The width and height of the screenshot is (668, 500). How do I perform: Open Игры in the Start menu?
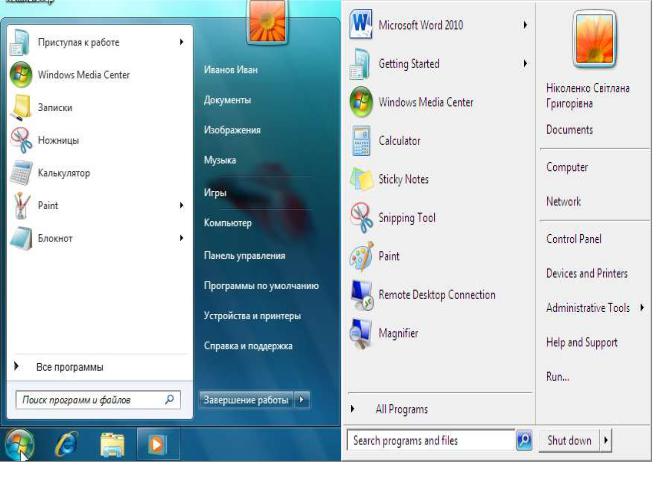point(215,193)
